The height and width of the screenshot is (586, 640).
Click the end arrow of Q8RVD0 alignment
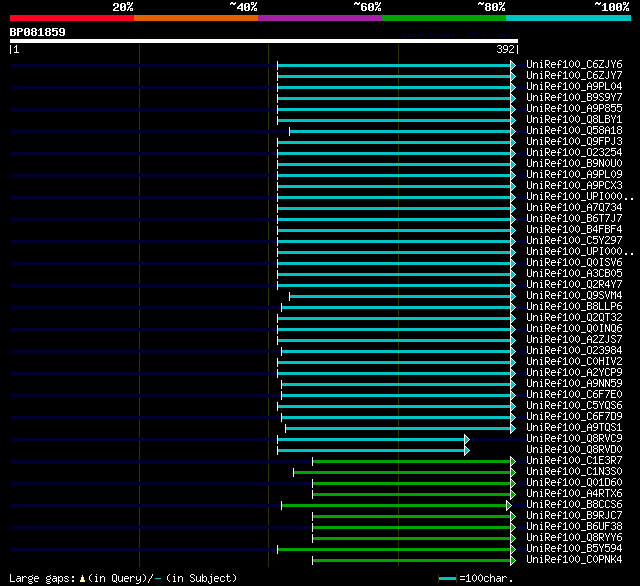pos(467,451)
